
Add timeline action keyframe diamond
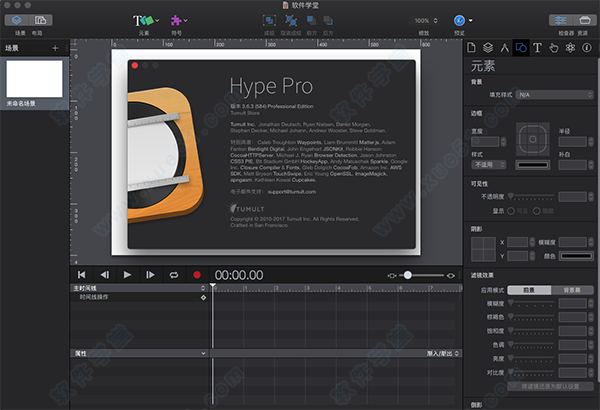[x=203, y=297]
